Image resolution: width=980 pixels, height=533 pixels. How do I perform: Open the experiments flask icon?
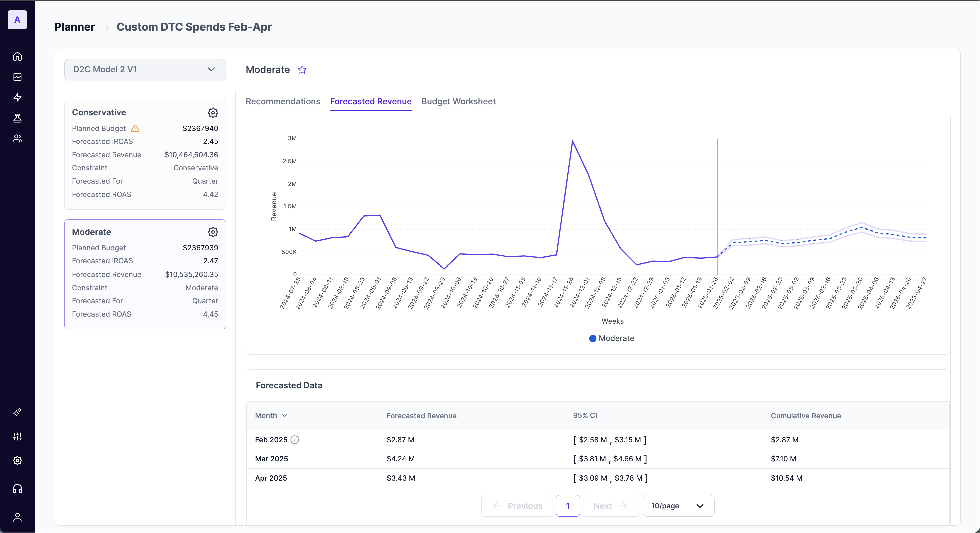tap(17, 118)
